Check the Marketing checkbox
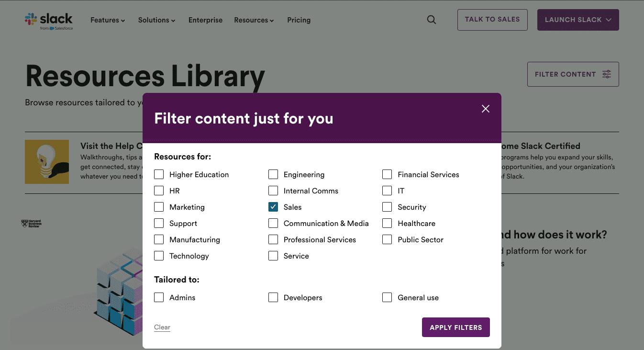This screenshot has width=644, height=350. [x=159, y=207]
